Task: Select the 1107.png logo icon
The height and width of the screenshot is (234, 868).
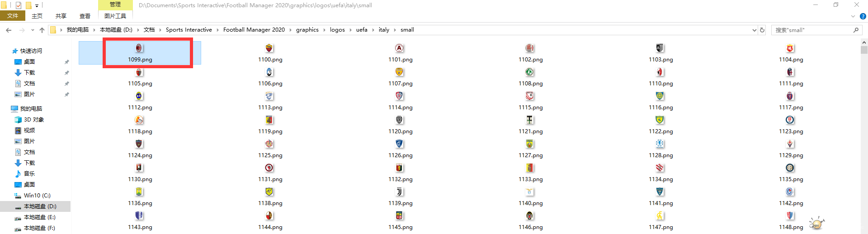Action: click(x=400, y=72)
